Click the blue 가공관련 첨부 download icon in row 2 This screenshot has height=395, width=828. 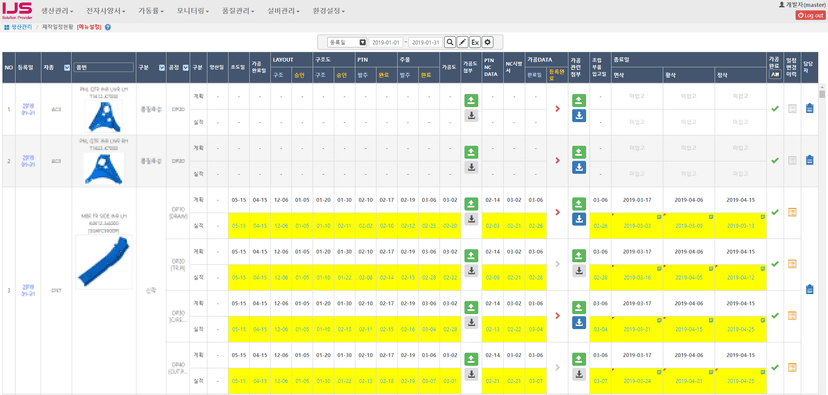(x=579, y=167)
